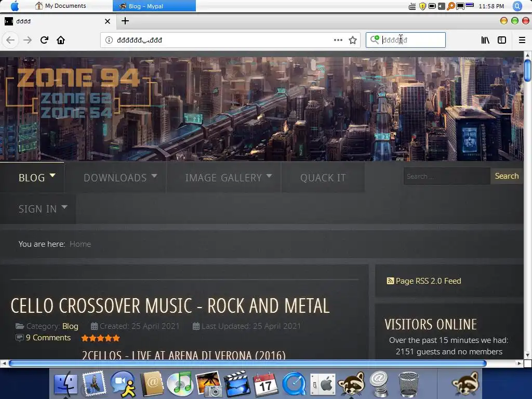Go forward with the browser forward arrow

click(28, 40)
